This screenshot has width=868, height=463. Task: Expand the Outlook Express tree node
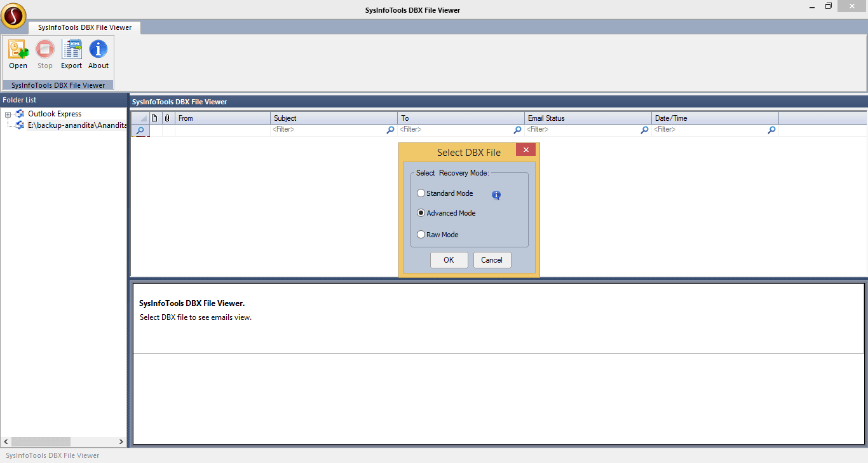point(8,114)
